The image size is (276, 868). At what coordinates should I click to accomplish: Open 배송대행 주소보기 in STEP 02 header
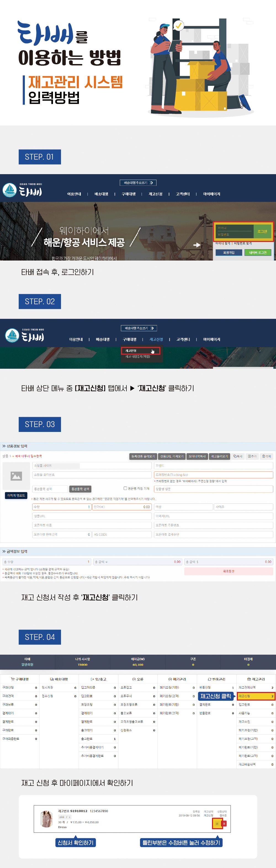[x=139, y=328]
